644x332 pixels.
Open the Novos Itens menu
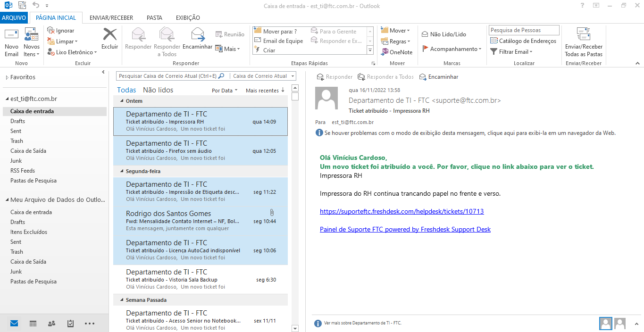pos(32,42)
